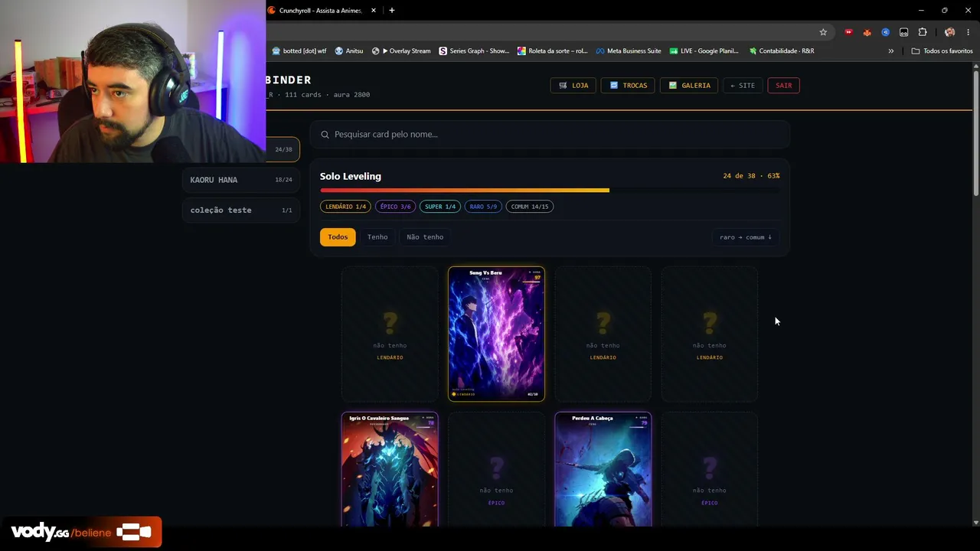Viewport: 980px width, 551px height.
Task: Open the botted [dot] wtf bookmark
Action: [299, 51]
